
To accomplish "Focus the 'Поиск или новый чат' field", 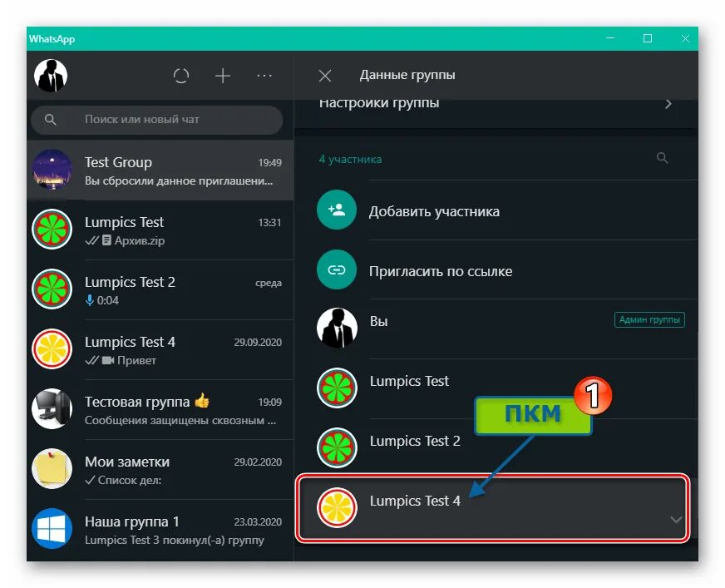I will pyautogui.click(x=157, y=120).
